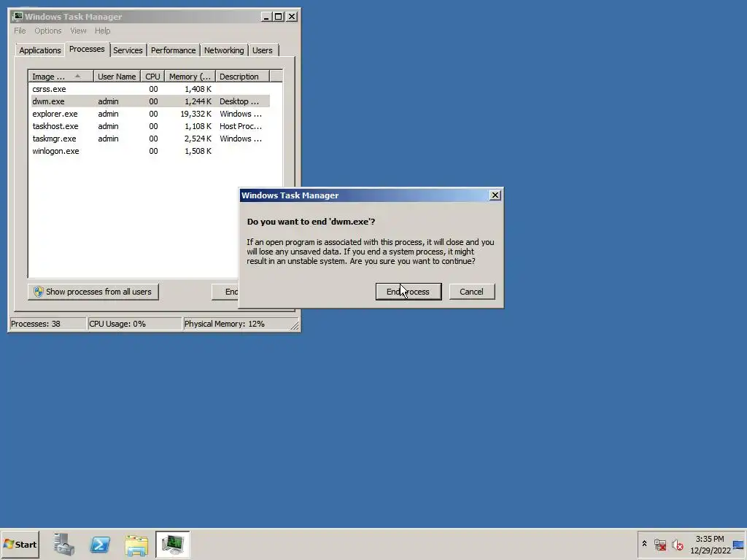Click Show processes from all users
The width and height of the screenshot is (747, 560).
click(93, 292)
